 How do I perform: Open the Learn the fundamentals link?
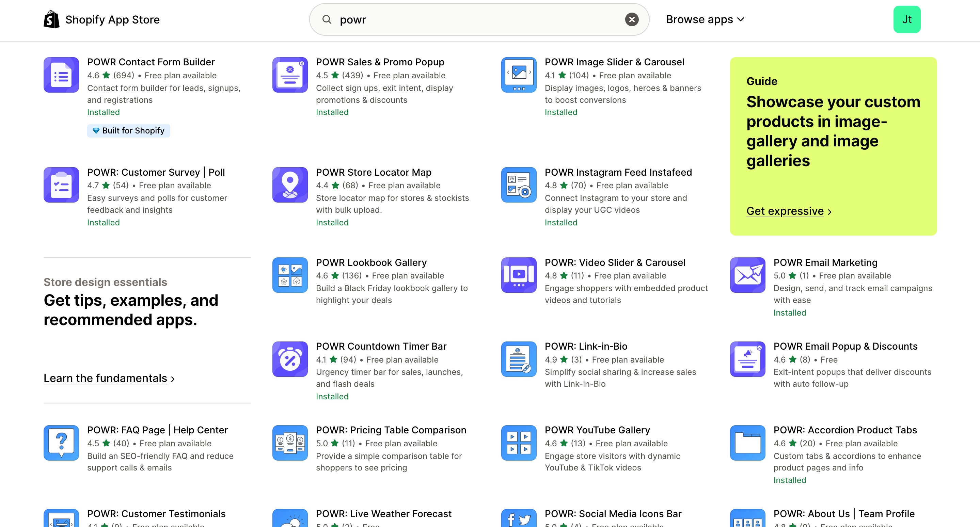[x=109, y=378]
